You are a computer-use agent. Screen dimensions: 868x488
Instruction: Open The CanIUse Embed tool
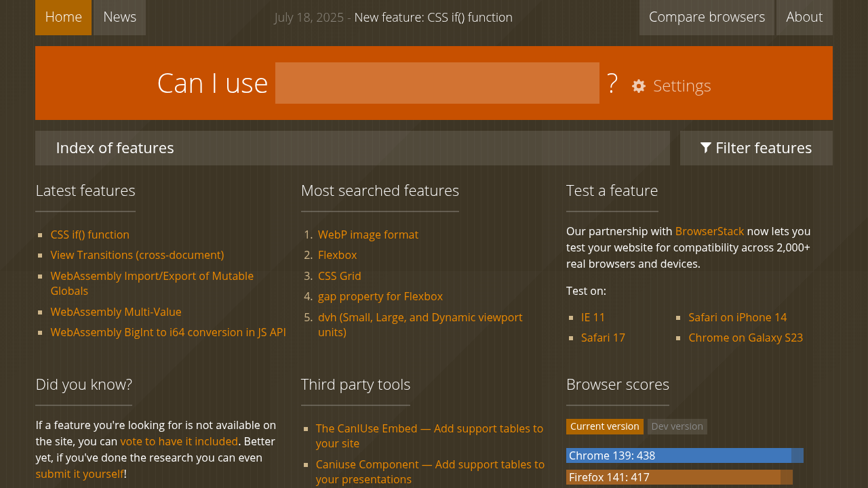click(x=366, y=428)
